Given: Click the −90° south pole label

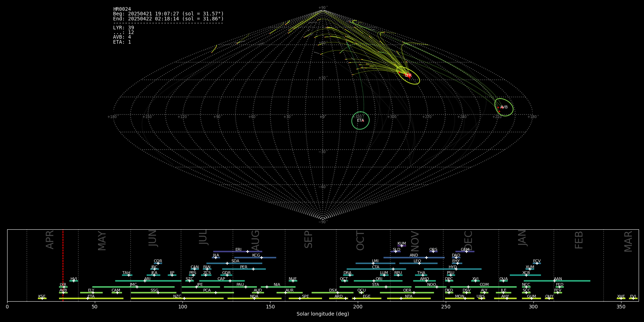Looking at the screenshot, I should tap(323, 222).
